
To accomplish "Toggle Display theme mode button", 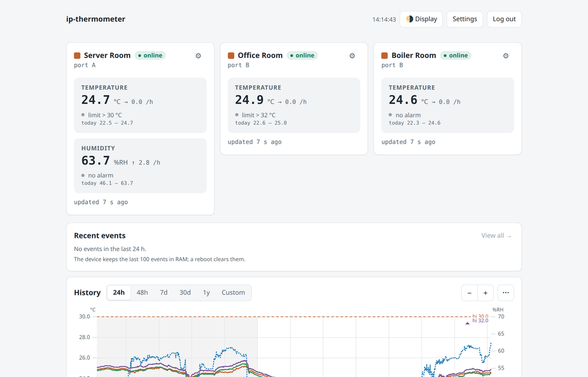I will tap(421, 19).
